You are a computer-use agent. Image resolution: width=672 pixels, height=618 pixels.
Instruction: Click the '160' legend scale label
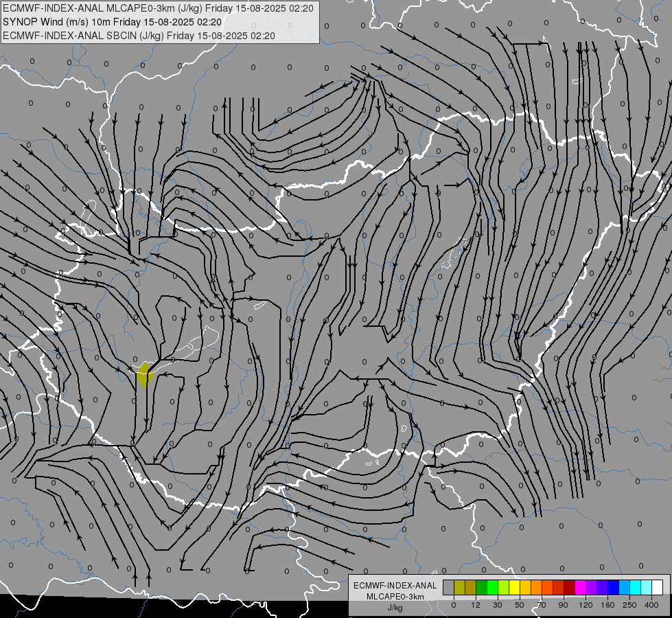(607, 605)
